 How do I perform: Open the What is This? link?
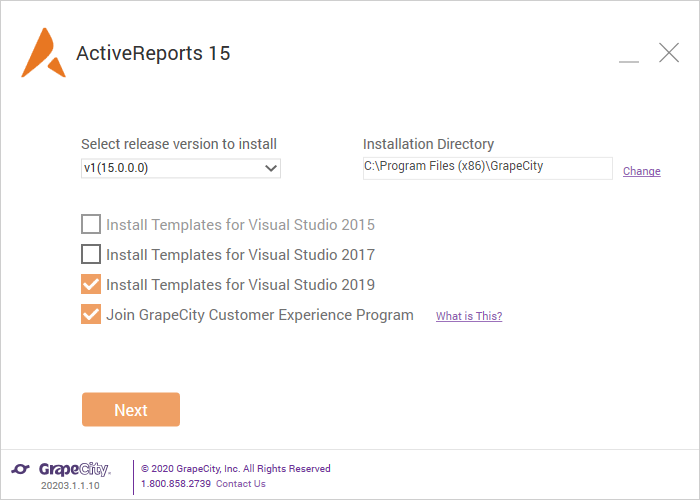tap(469, 316)
